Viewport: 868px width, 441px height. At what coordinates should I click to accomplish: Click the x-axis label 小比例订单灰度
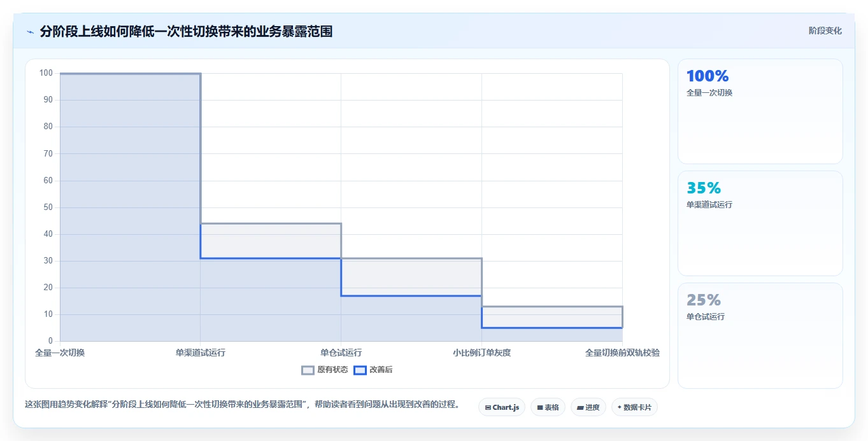coord(481,353)
